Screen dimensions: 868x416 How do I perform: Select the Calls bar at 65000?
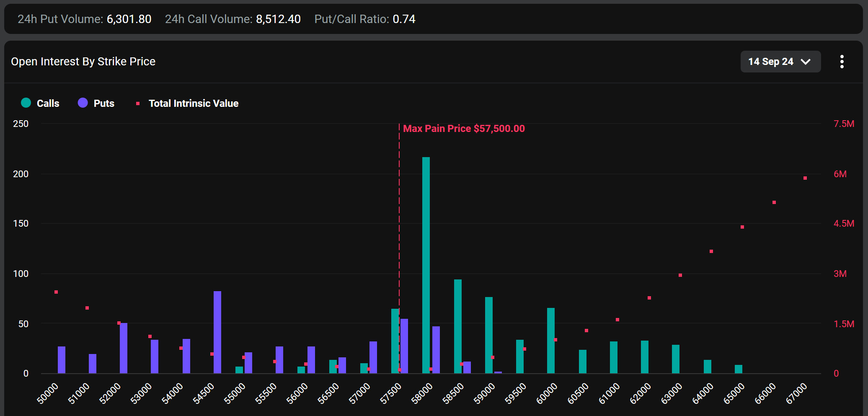click(x=739, y=369)
